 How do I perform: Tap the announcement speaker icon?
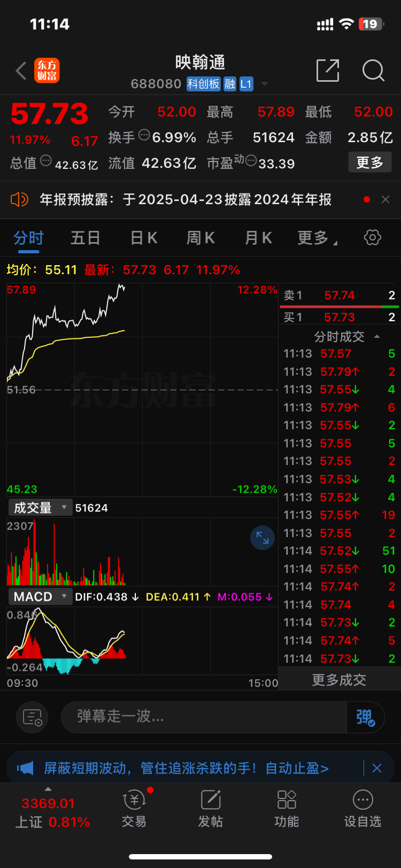[x=19, y=199]
